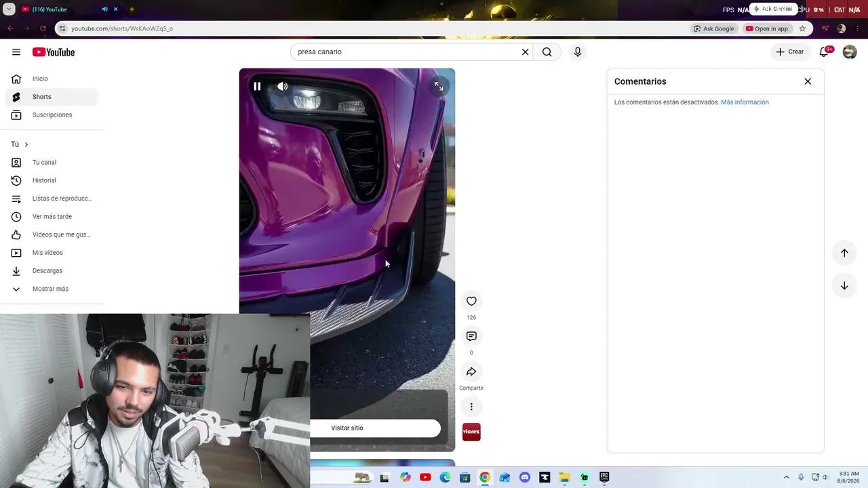This screenshot has height=488, width=868.
Task: Open Epic Games Launcher from the taskbar
Action: [x=604, y=477]
